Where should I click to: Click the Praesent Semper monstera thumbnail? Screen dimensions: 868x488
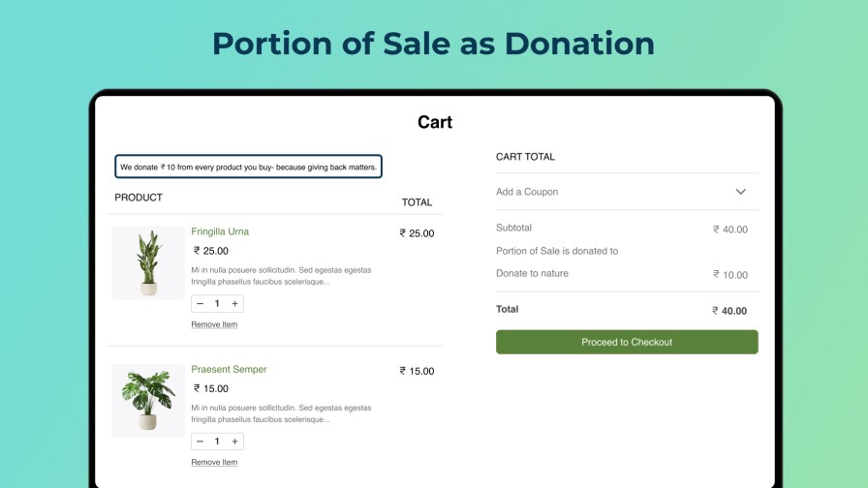click(x=148, y=400)
